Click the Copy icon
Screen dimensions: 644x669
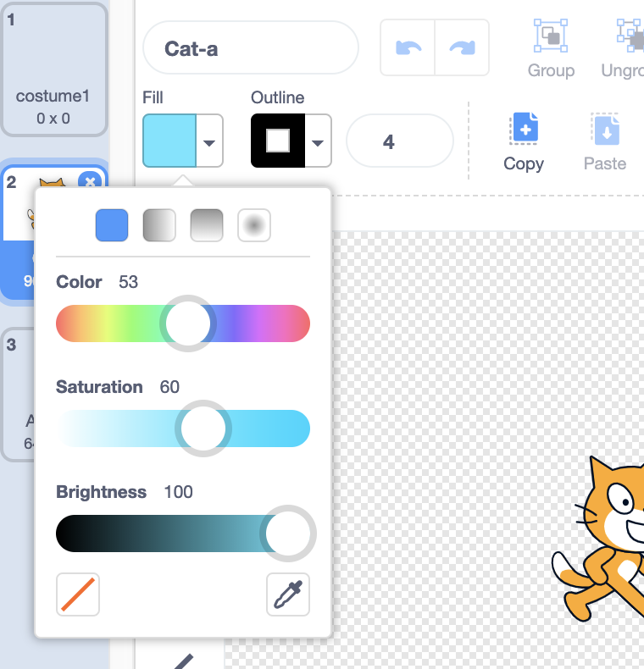[524, 129]
